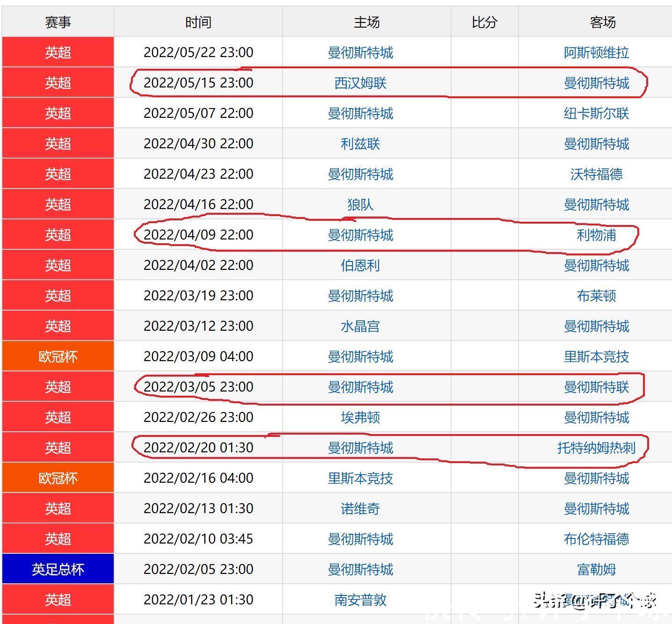
Task: Click the time 2022/05/07 22:00
Action: (198, 113)
